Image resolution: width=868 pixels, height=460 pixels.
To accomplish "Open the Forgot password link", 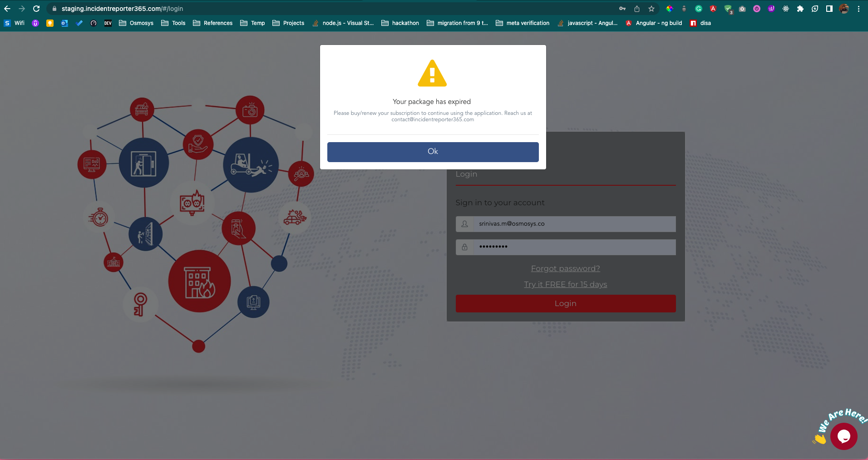I will tap(565, 268).
